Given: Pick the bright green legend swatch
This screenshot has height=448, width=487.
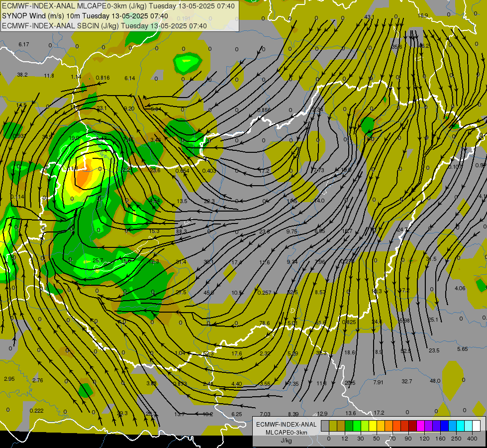Looking at the screenshot, I should [x=357, y=426].
